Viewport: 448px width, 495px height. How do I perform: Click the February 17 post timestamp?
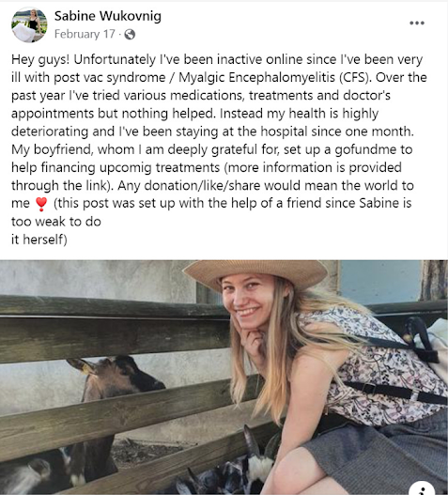[85, 34]
